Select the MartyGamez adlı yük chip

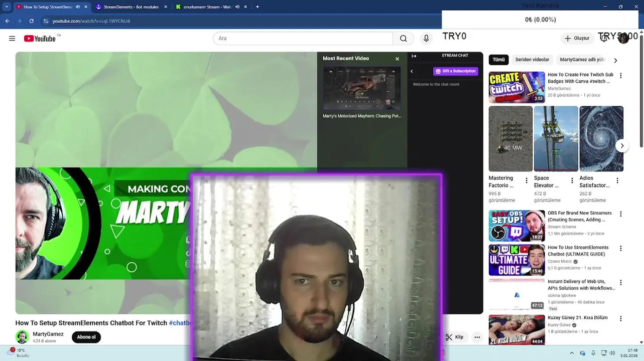[x=581, y=60]
